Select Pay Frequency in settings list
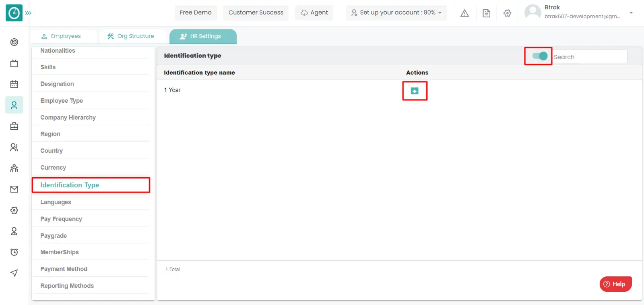The image size is (644, 305). 61,219
